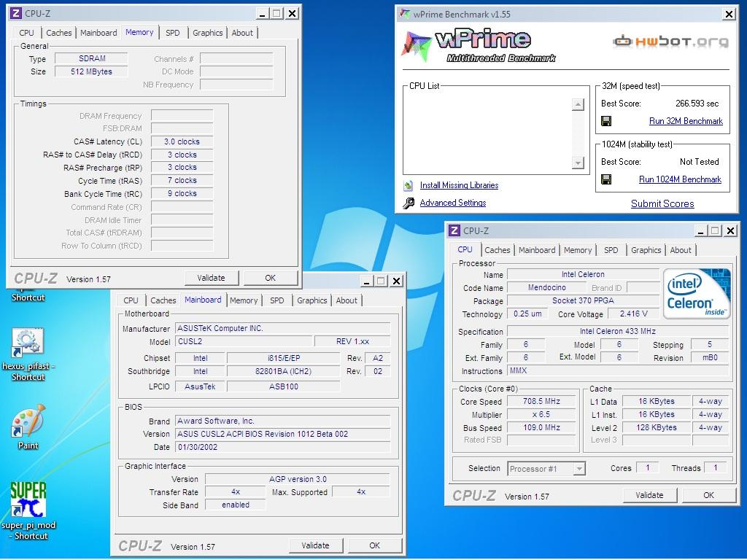Screen dimensions: 747x560
Task: Open the hexus_pifast shortcut desktop icon
Action: (x=28, y=355)
